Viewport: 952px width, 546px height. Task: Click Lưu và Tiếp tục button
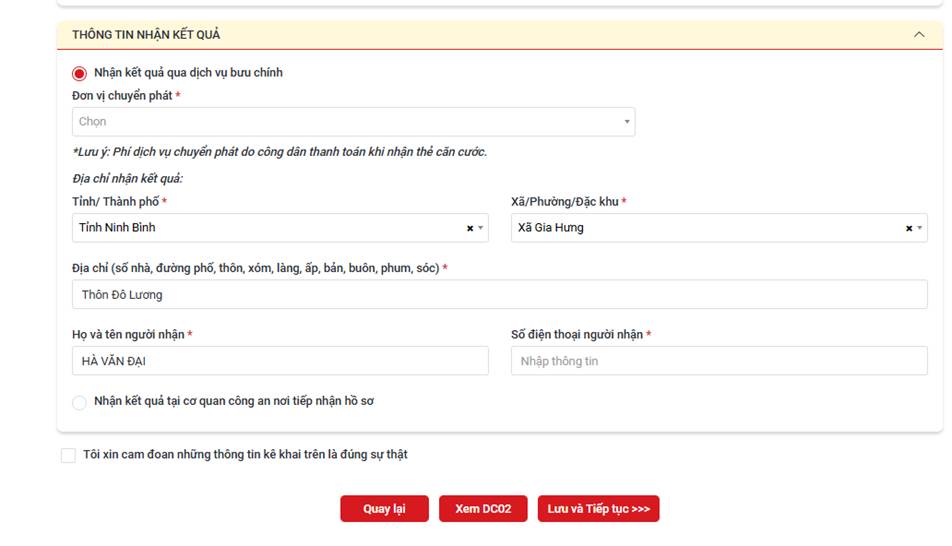click(x=598, y=508)
